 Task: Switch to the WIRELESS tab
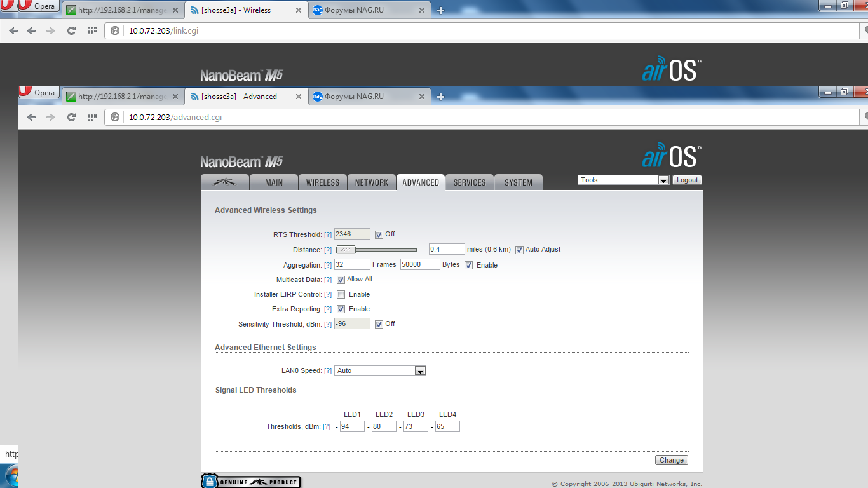point(323,182)
